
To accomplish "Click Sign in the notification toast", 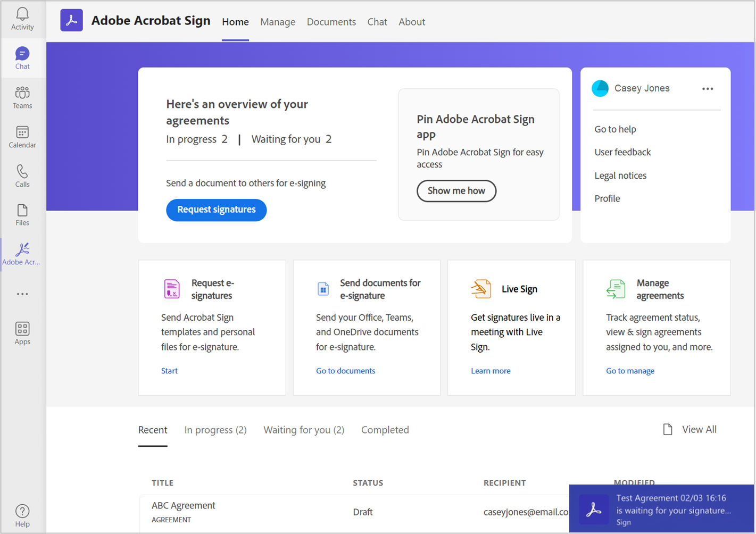I will pos(624,522).
